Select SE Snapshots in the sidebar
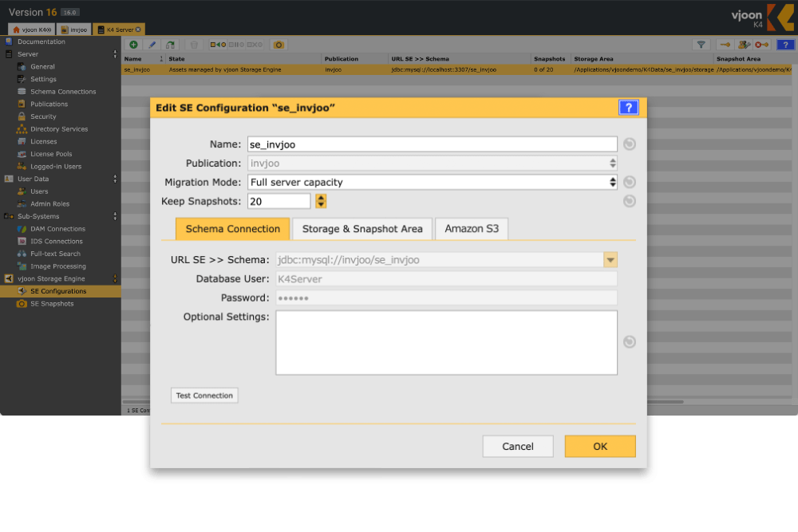The image size is (798, 532). (x=52, y=304)
